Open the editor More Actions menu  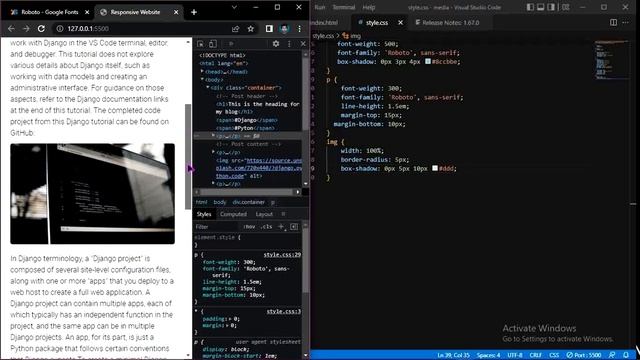click(x=625, y=23)
